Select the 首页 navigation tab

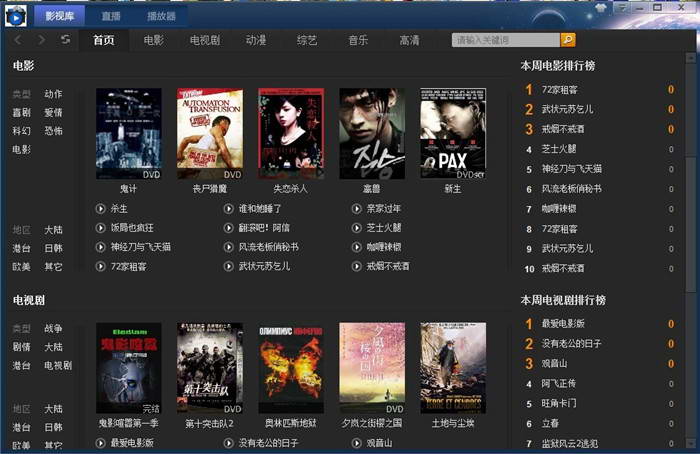(104, 40)
